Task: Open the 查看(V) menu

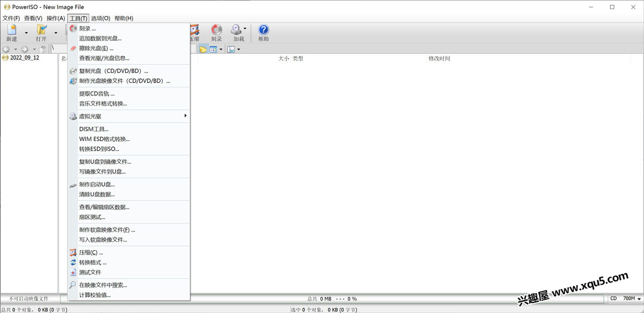Action: click(33, 18)
